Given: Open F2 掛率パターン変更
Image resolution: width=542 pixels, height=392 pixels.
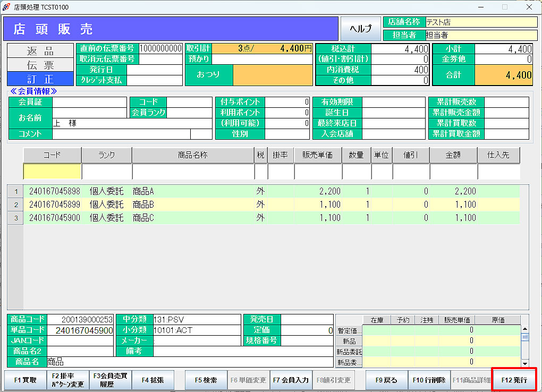Looking at the screenshot, I should coord(67,380).
